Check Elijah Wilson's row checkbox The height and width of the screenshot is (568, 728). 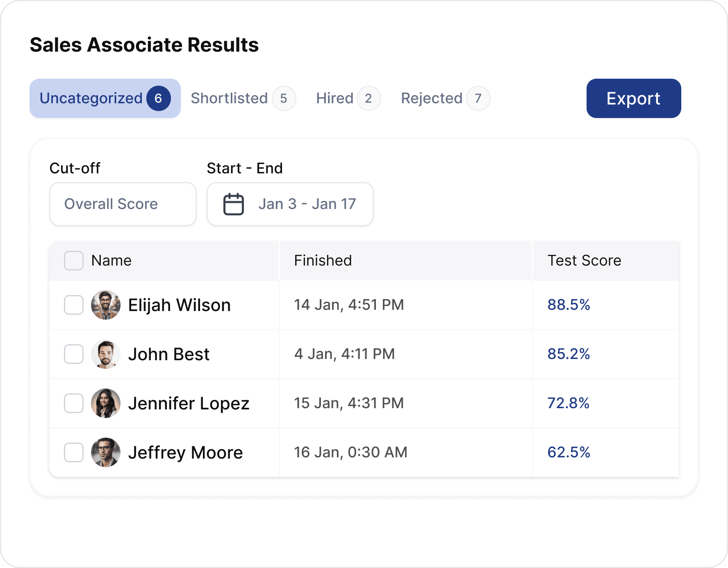[73, 305]
